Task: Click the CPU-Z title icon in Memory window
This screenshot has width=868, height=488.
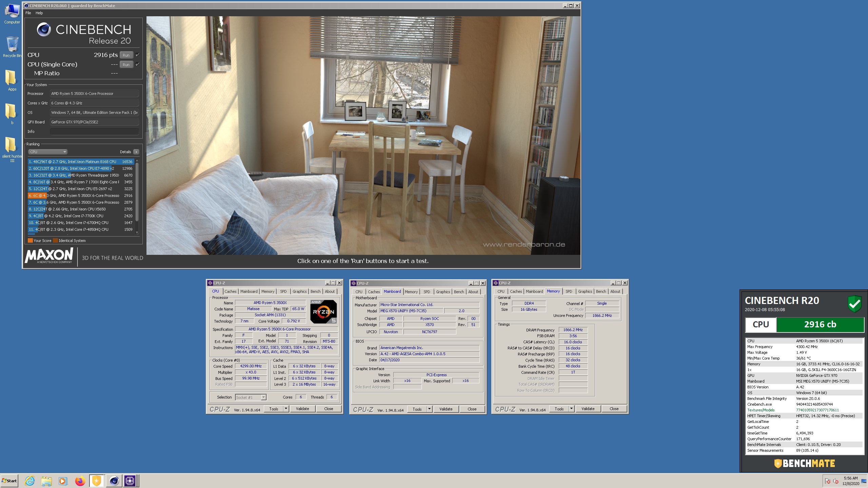Action: pos(496,283)
